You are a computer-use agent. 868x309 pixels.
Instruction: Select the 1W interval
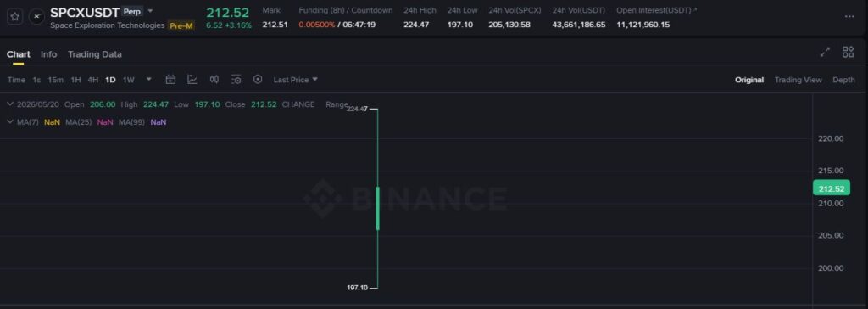129,80
